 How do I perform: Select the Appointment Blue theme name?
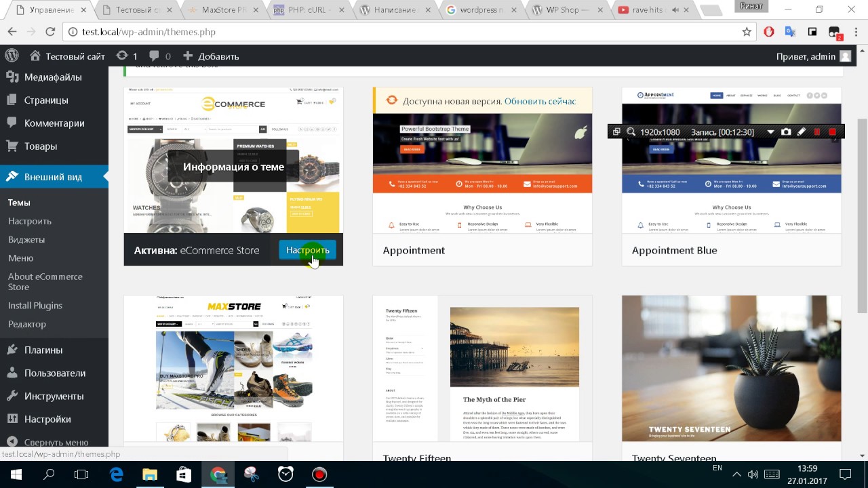pyautogui.click(x=674, y=250)
